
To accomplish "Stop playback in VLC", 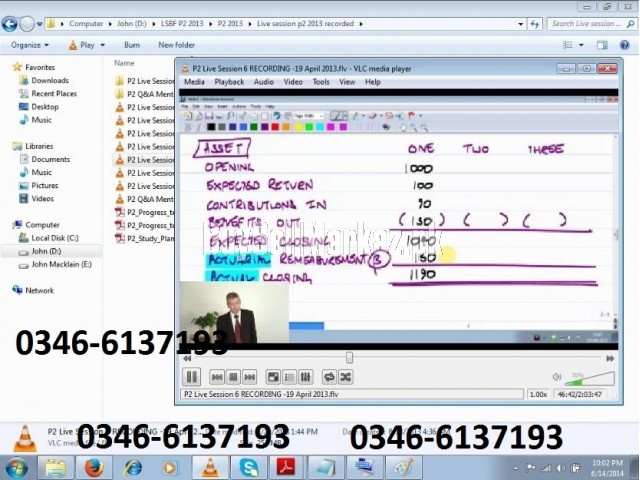I will click(233, 377).
